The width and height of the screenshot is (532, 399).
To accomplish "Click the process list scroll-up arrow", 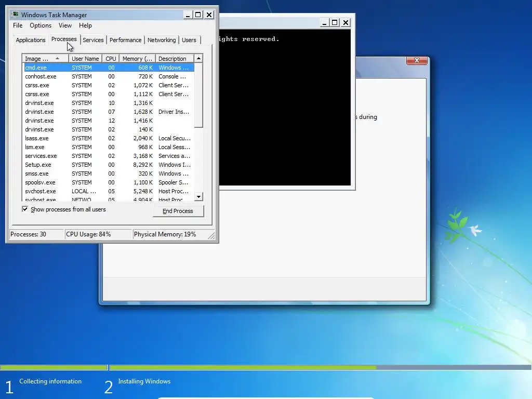I will (x=199, y=58).
